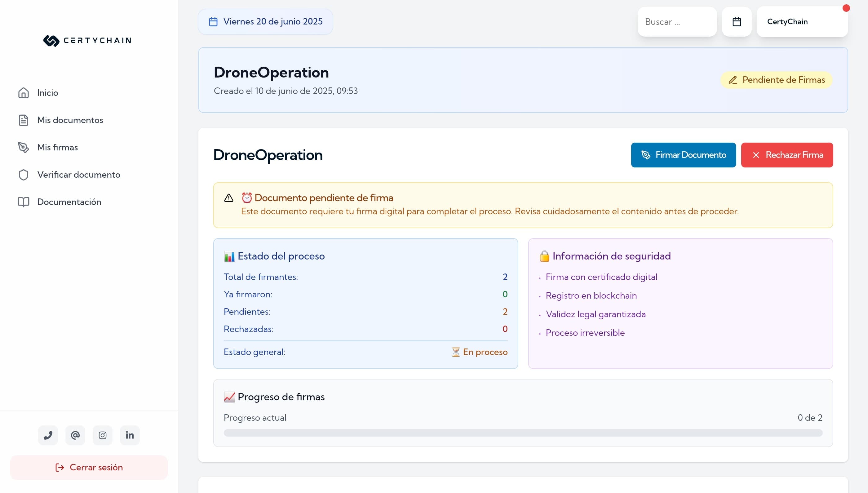Click the Pendiente de Firmas status badge

(x=776, y=80)
